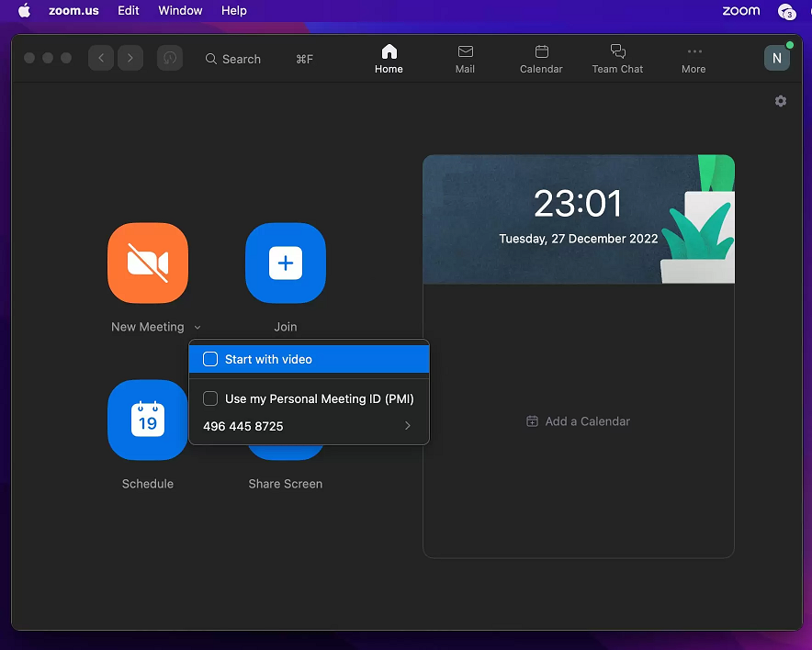Open the Window menu
812x650 pixels.
click(x=180, y=10)
